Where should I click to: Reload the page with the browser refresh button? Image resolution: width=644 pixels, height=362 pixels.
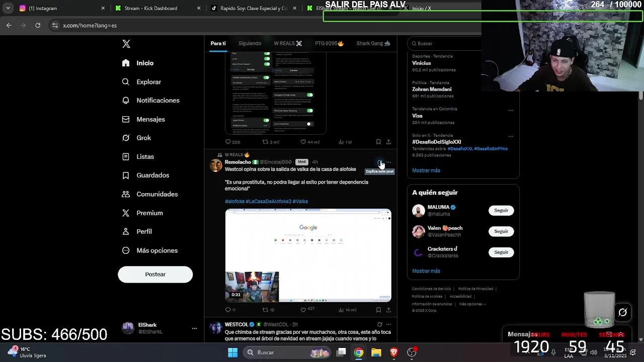(x=38, y=25)
